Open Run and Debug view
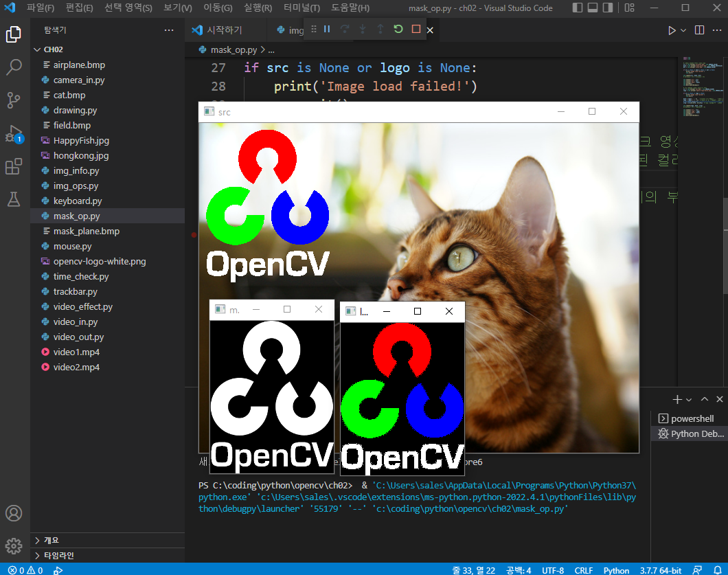Image resolution: width=728 pixels, height=575 pixels. (14, 134)
